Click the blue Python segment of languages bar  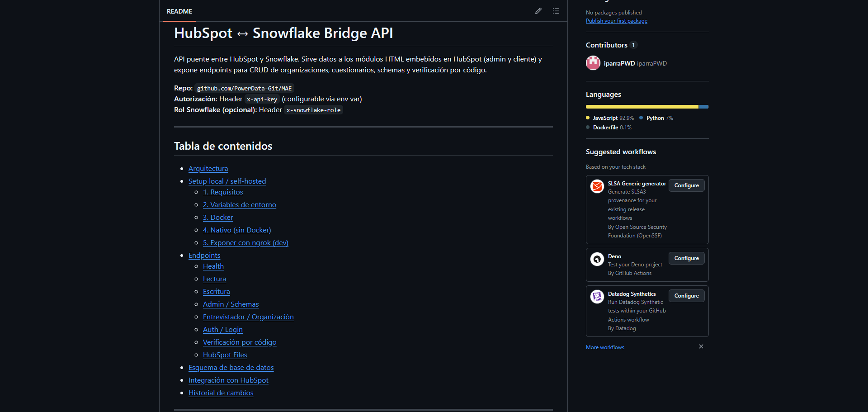point(703,107)
